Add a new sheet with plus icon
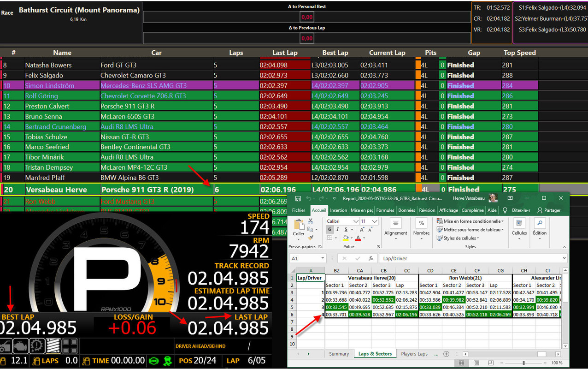This screenshot has height=369, width=588. tap(446, 354)
